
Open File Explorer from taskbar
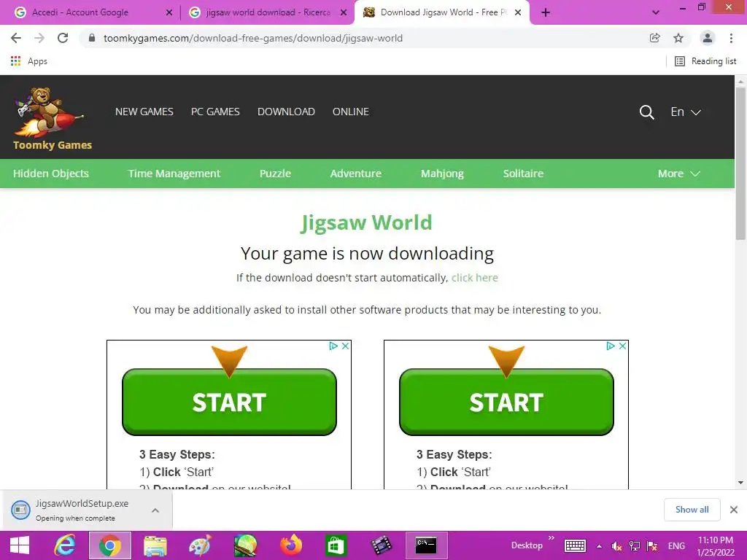155,545
